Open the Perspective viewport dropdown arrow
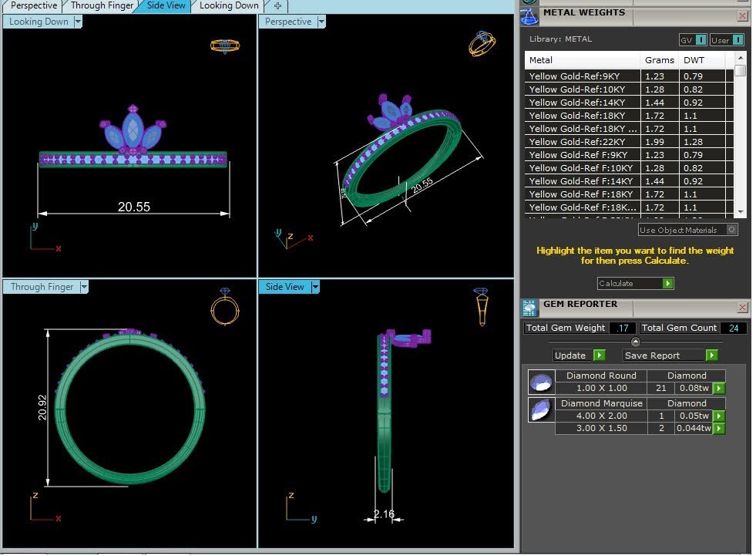 (321, 22)
